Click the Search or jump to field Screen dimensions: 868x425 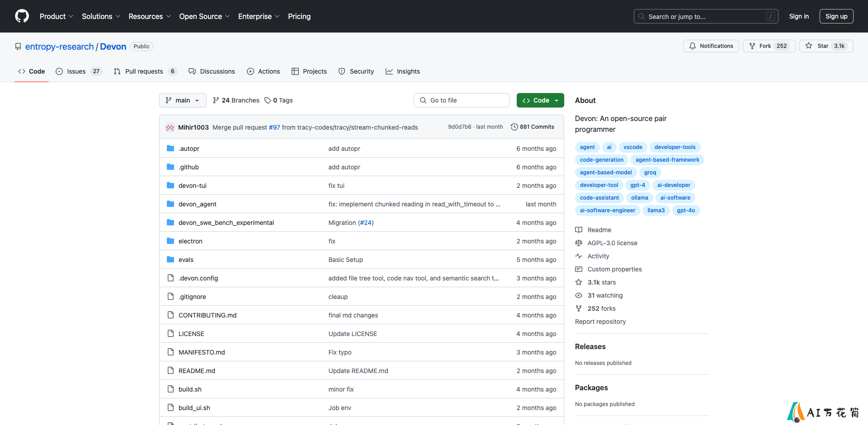[706, 16]
